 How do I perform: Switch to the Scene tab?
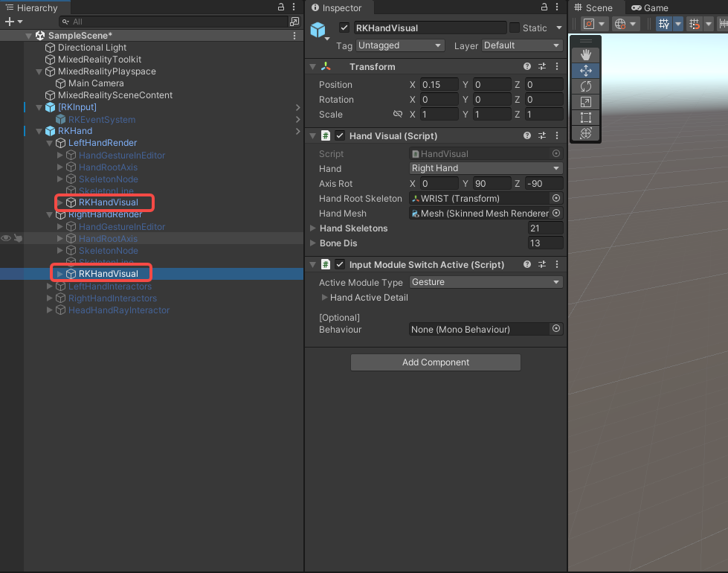594,7
